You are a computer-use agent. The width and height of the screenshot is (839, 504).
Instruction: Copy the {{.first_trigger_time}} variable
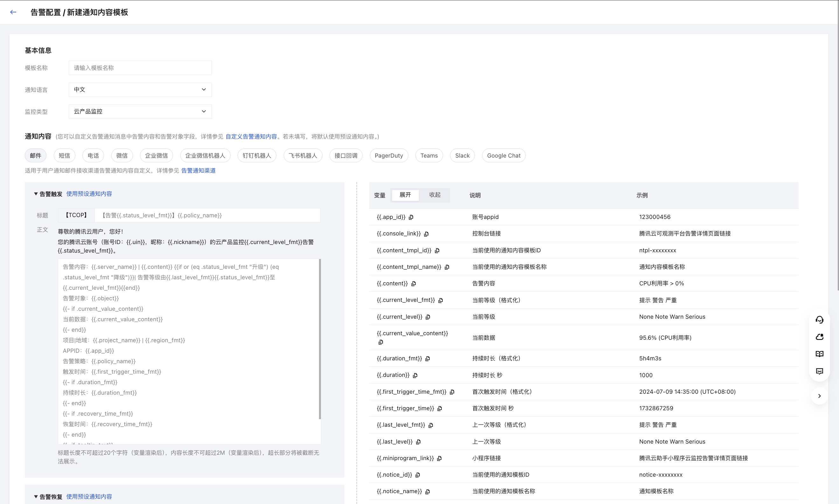click(440, 409)
